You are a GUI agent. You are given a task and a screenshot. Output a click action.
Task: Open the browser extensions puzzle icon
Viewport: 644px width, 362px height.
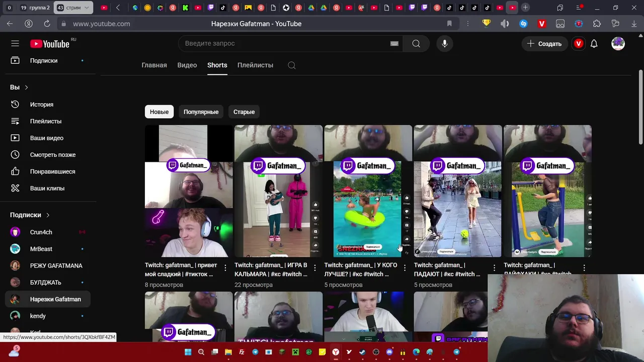[x=597, y=24]
